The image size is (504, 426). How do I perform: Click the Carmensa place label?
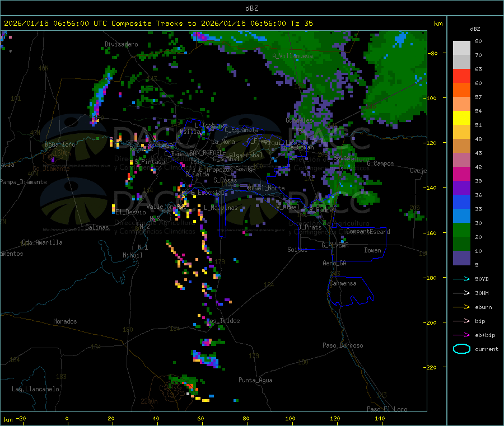point(343,284)
